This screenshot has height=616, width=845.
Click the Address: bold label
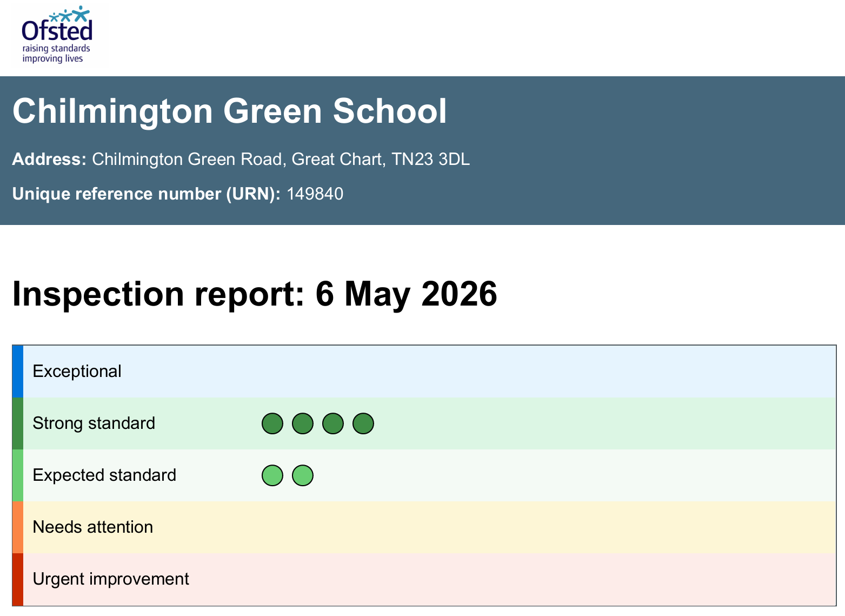click(49, 159)
